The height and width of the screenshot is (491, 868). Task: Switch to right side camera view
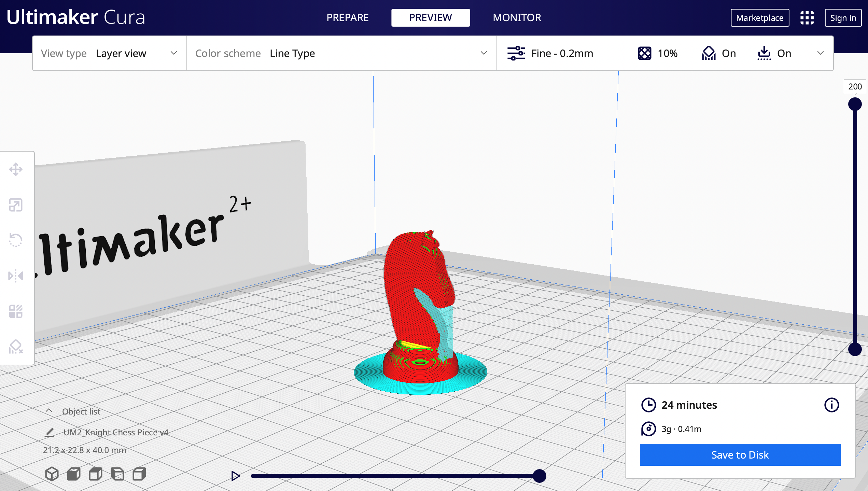pos(139,474)
